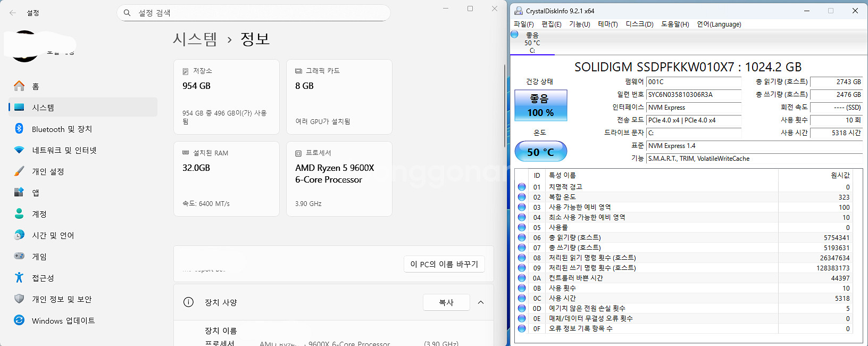Select the C: drive tab in CrystalDiskInfo
868x346 pixels.
pyautogui.click(x=532, y=43)
